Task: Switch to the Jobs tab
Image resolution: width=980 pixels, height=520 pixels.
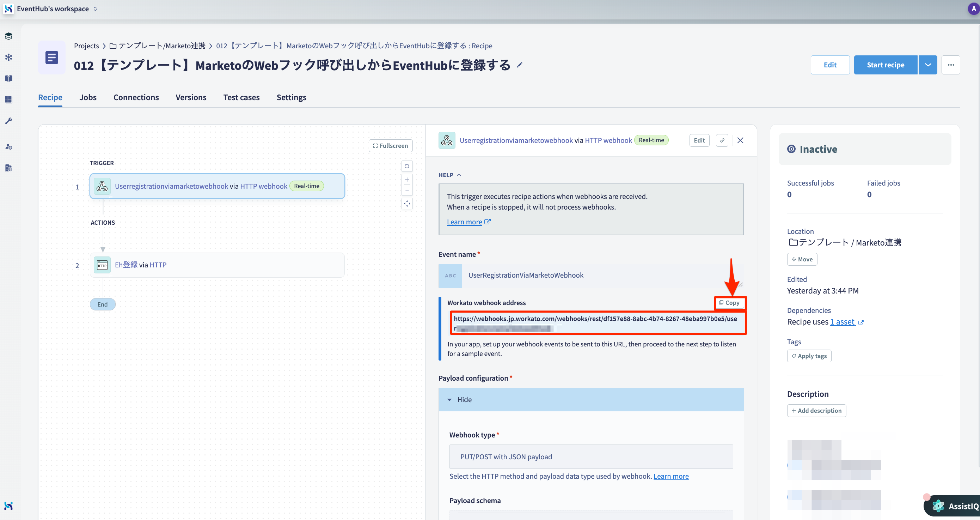Action: (x=88, y=97)
